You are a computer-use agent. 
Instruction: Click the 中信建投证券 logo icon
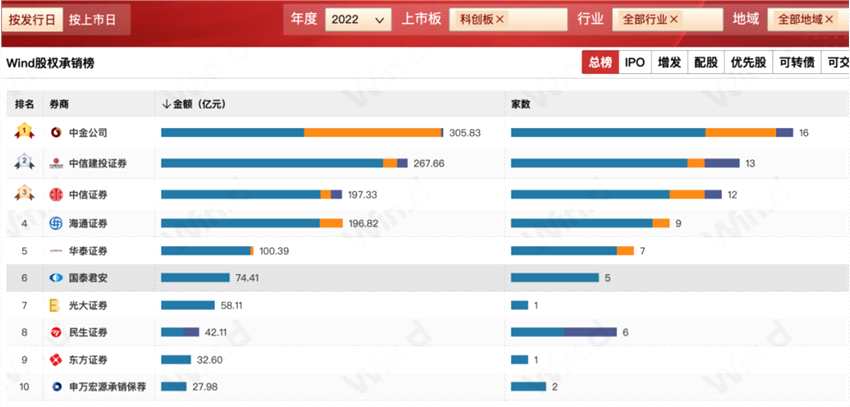click(56, 164)
